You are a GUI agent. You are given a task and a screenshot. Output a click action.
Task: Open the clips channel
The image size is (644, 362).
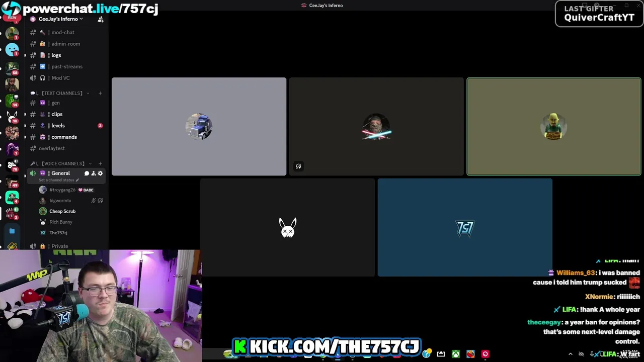tap(66, 114)
